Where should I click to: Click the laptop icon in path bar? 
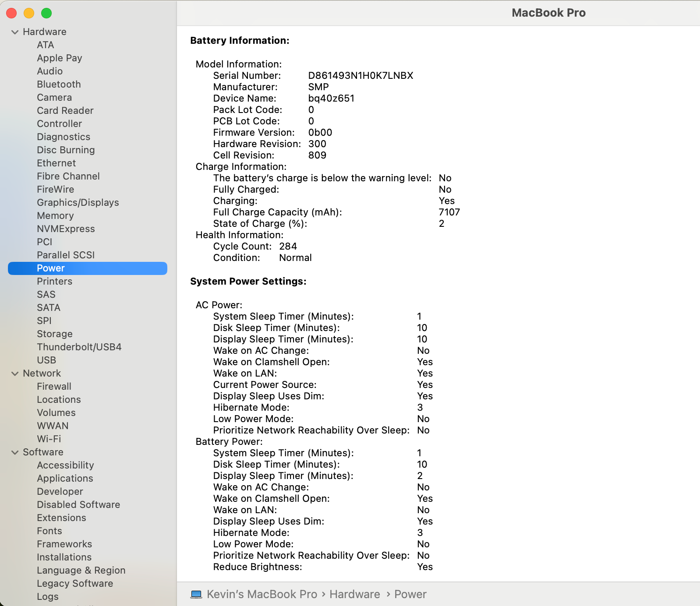pyautogui.click(x=196, y=594)
